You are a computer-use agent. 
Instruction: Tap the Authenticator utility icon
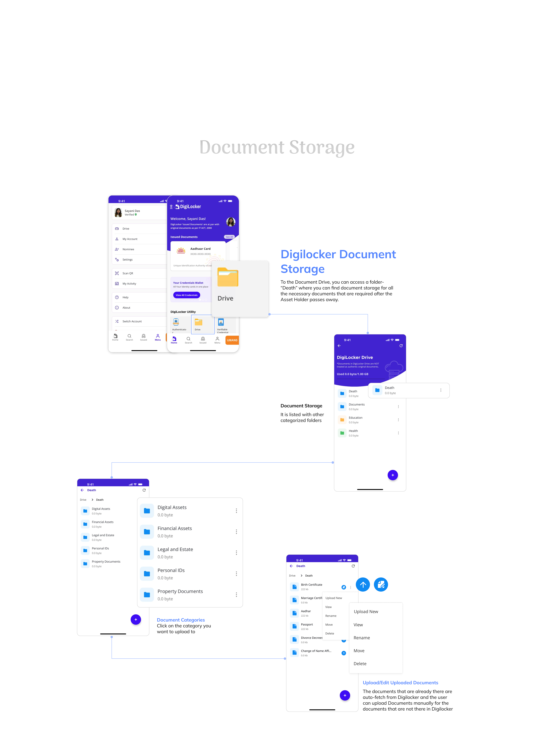pos(176,322)
